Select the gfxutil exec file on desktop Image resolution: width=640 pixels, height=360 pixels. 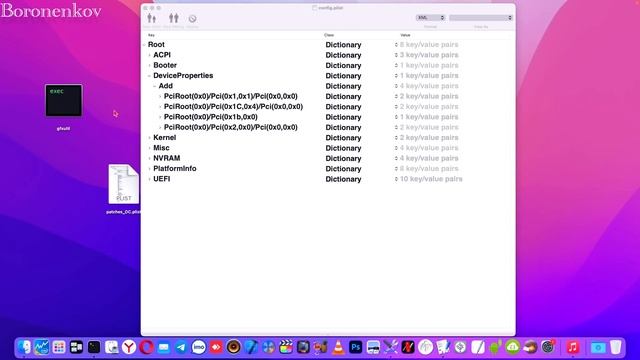(63, 100)
